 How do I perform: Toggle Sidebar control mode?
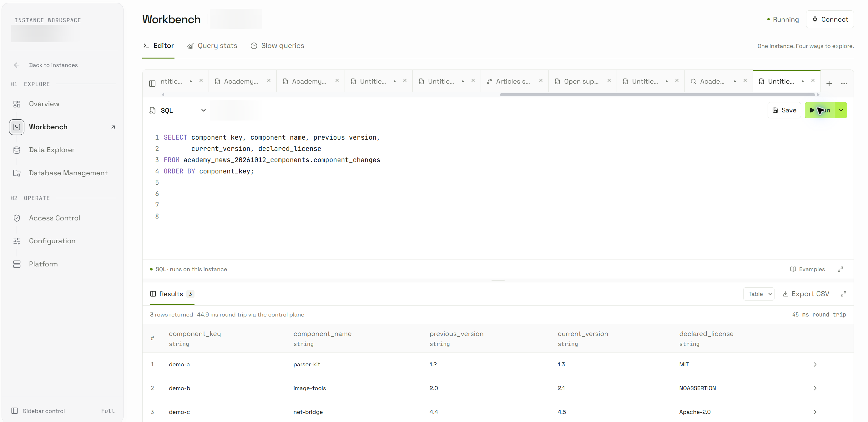[63, 410]
